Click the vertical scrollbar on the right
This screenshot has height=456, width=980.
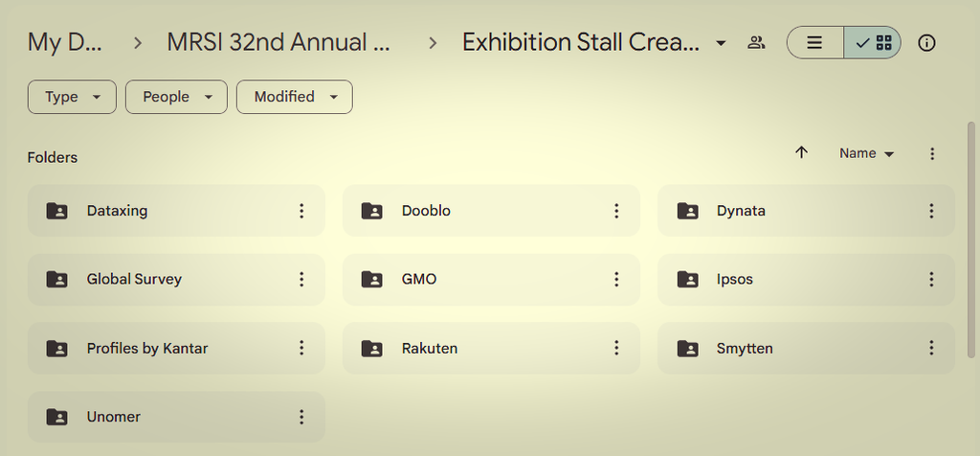970,240
